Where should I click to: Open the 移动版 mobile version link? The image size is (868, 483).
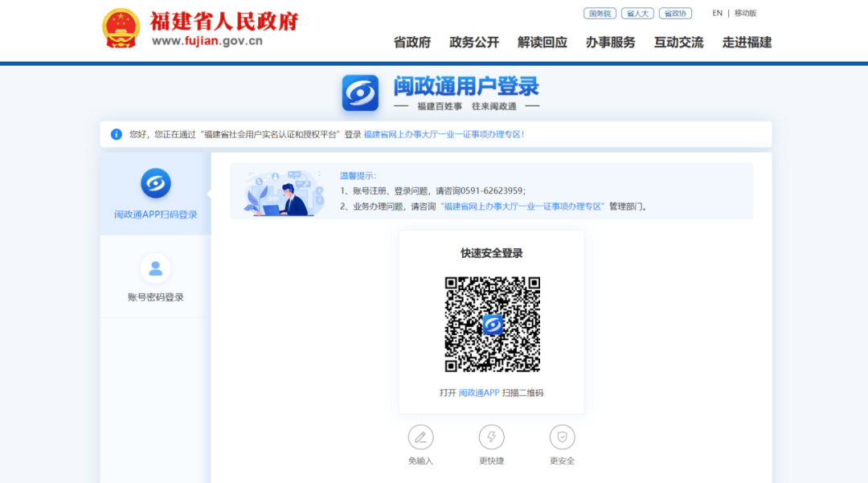[x=745, y=13]
